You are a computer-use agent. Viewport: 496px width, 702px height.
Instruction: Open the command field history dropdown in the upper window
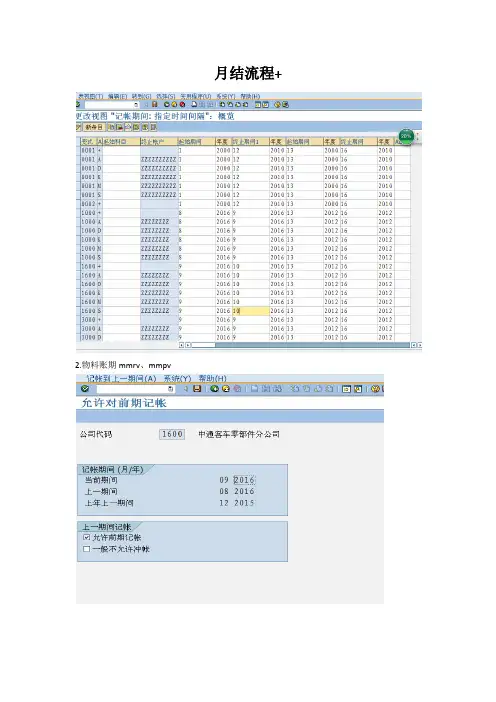click(136, 105)
